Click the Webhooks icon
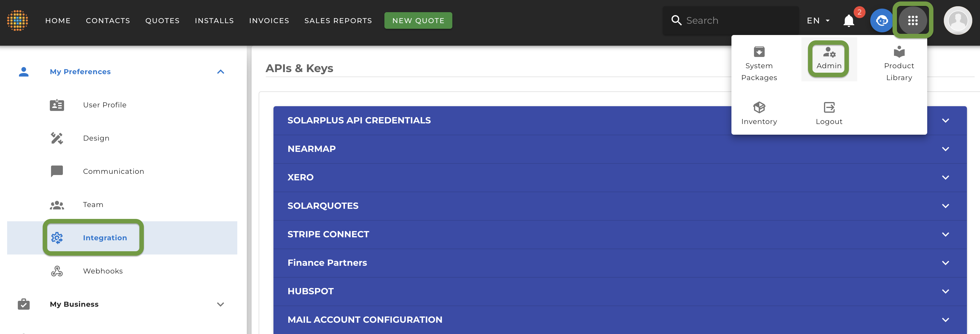980x334 pixels. click(57, 271)
